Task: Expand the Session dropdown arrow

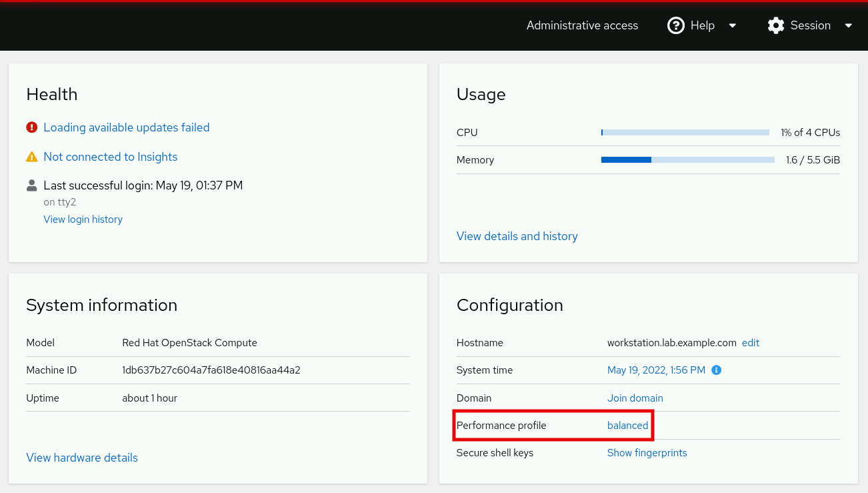Action: (849, 25)
